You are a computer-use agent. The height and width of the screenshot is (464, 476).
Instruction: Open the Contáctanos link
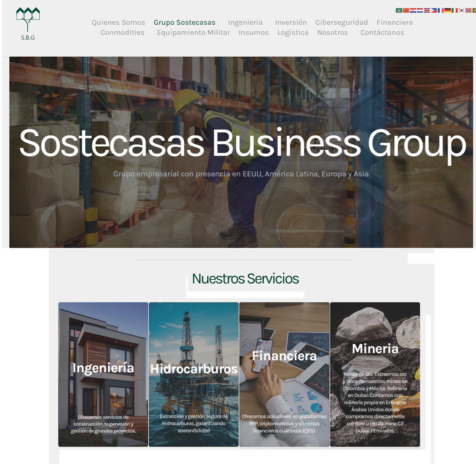382,32
